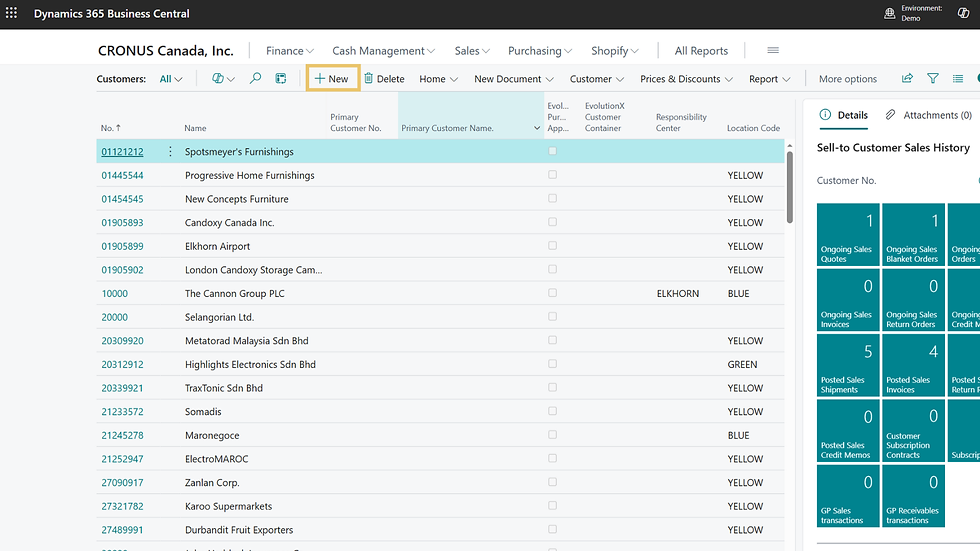Open the Copilot icon in top bar
The height and width of the screenshot is (551, 980).
(963, 13)
